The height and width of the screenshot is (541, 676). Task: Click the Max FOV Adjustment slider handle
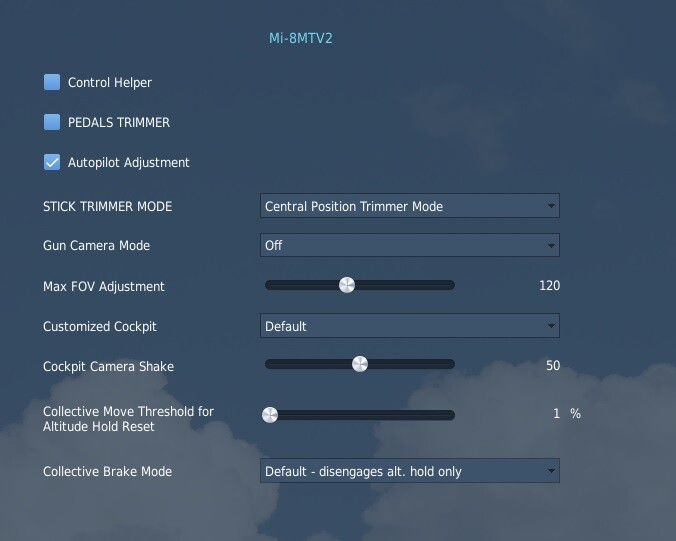[x=347, y=285]
